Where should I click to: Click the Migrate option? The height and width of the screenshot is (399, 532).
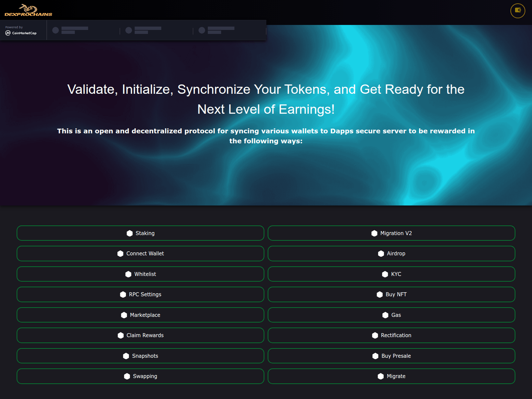(x=392, y=376)
